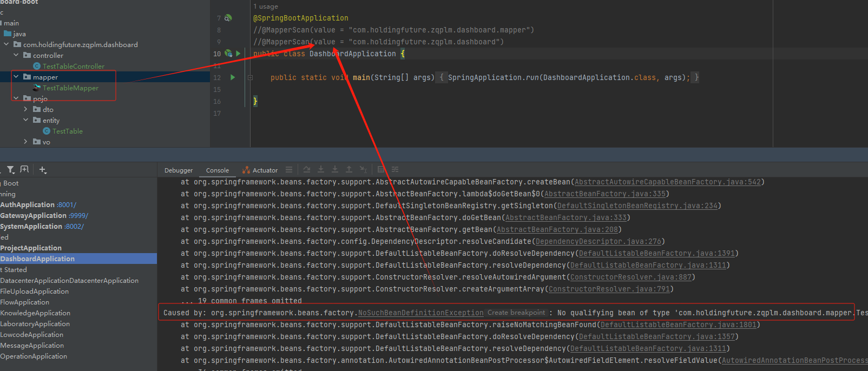Image resolution: width=868 pixels, height=371 pixels.
Task: Select FlowApplication service
Action: [x=25, y=302]
